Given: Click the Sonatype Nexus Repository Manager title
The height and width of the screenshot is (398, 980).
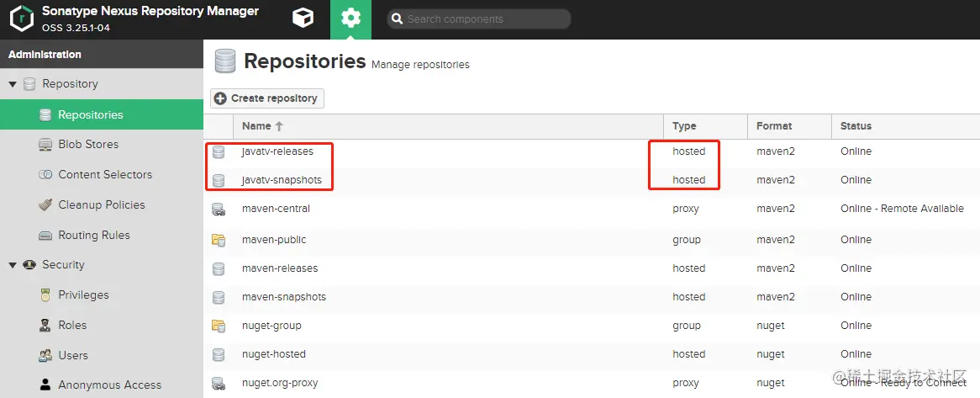Looking at the screenshot, I should click(150, 11).
